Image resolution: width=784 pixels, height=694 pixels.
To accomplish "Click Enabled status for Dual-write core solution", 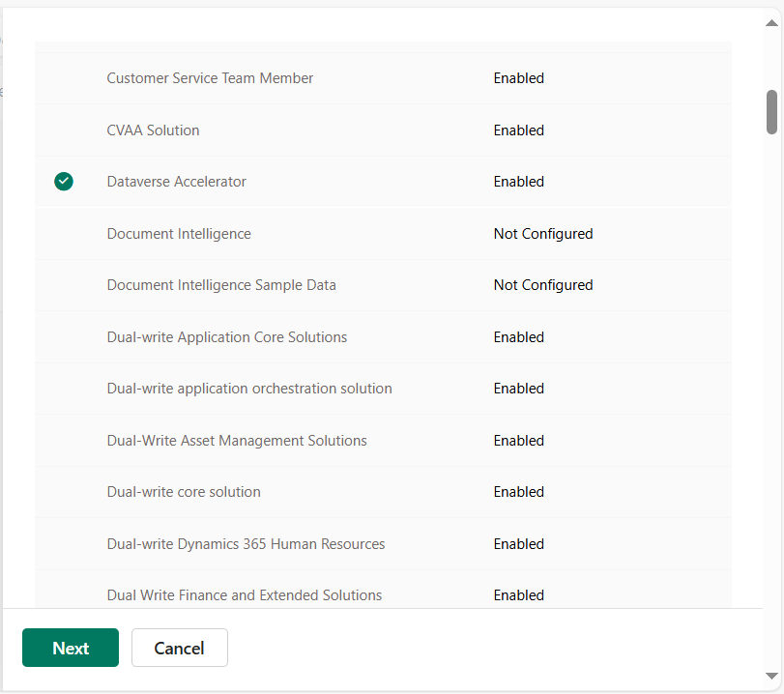I will (x=518, y=492).
